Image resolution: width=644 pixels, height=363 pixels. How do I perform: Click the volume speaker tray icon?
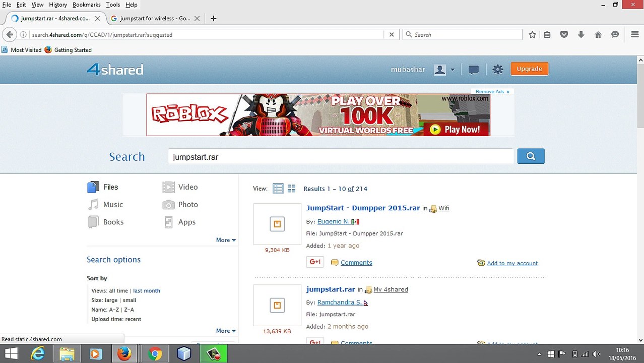tap(597, 354)
